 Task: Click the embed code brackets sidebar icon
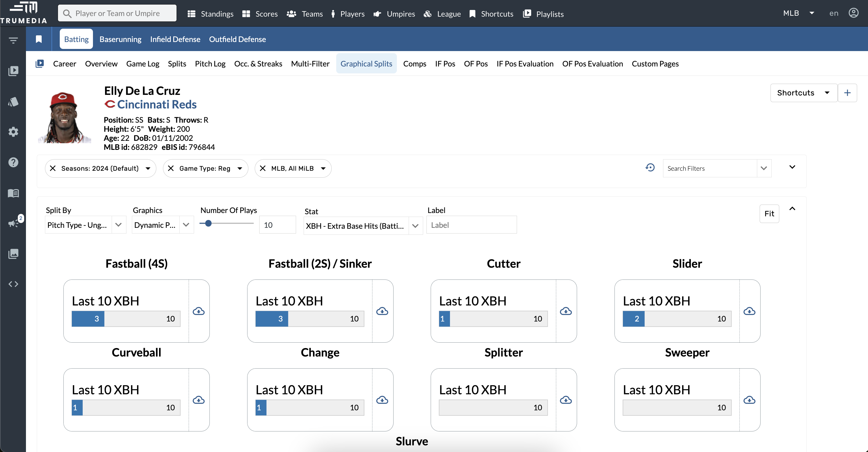coord(13,284)
